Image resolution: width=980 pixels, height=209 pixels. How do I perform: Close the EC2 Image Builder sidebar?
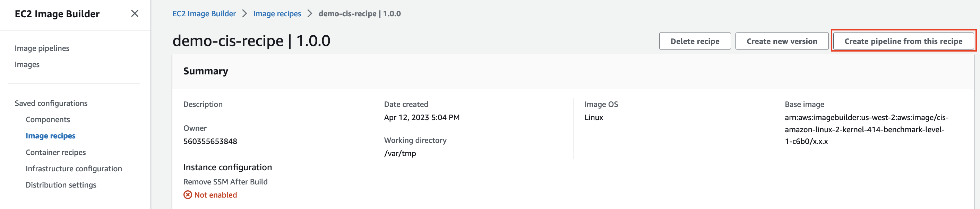pos(134,13)
